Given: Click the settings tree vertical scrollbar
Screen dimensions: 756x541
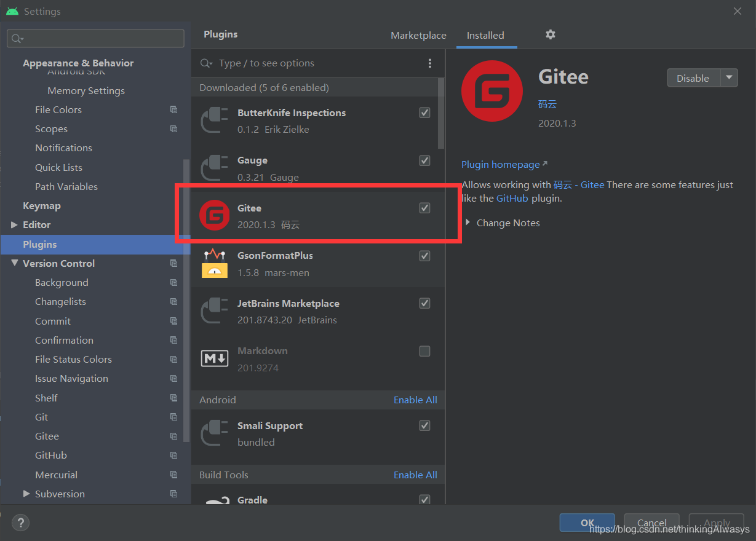Looking at the screenshot, I should [186, 300].
